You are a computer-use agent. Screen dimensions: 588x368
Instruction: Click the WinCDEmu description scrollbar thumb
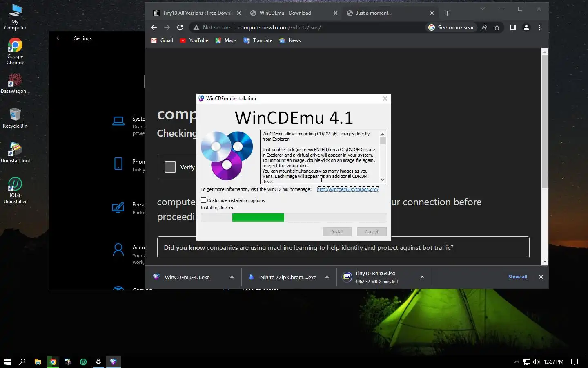[383, 141]
